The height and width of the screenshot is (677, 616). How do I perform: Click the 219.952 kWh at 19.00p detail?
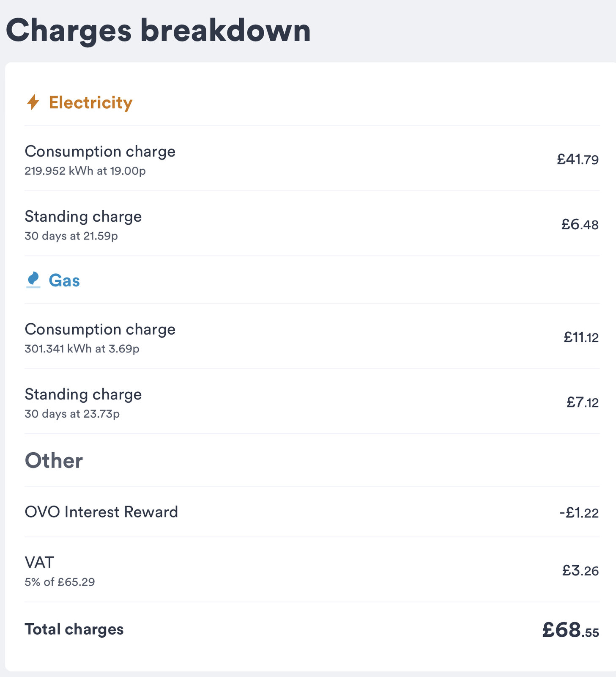[x=85, y=171]
